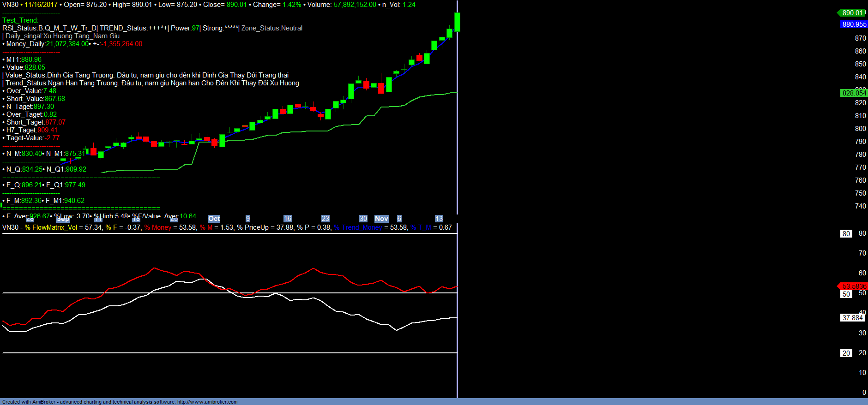
Task: Click the green Test_Trend indicator title
Action: point(20,20)
